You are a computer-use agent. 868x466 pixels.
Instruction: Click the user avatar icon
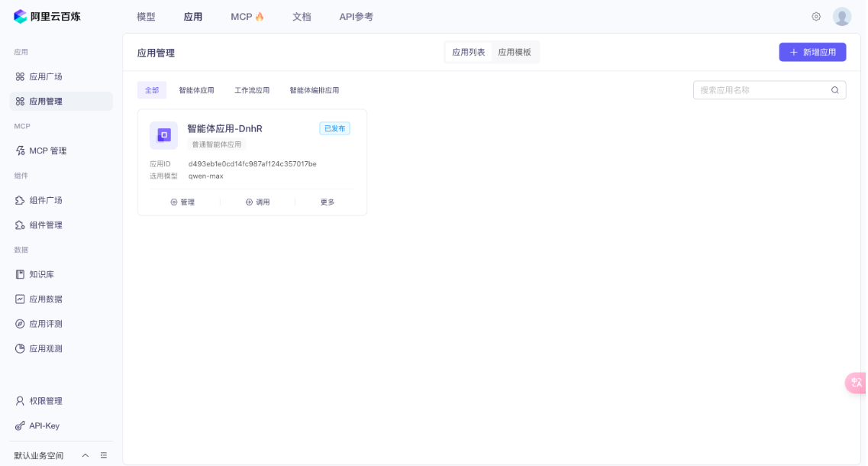(x=841, y=17)
